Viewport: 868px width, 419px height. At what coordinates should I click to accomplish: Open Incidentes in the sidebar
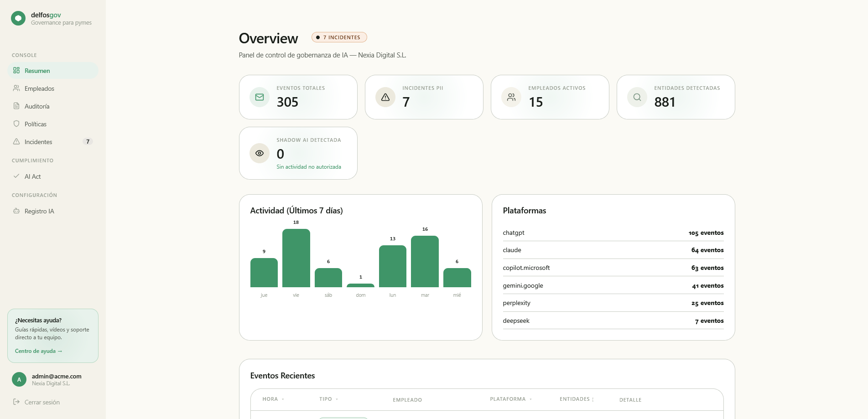(53, 142)
